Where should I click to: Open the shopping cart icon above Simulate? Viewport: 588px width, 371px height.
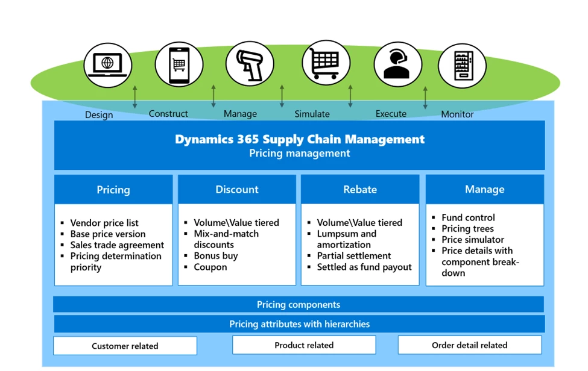click(326, 63)
